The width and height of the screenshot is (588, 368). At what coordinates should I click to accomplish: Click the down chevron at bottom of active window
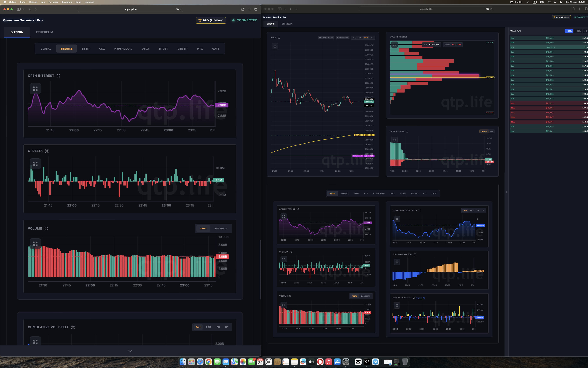click(130, 351)
